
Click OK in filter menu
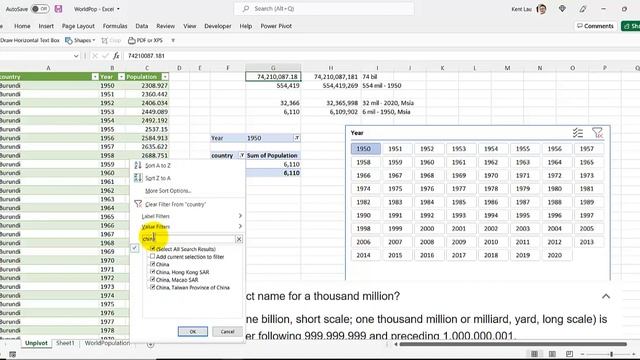(193, 331)
